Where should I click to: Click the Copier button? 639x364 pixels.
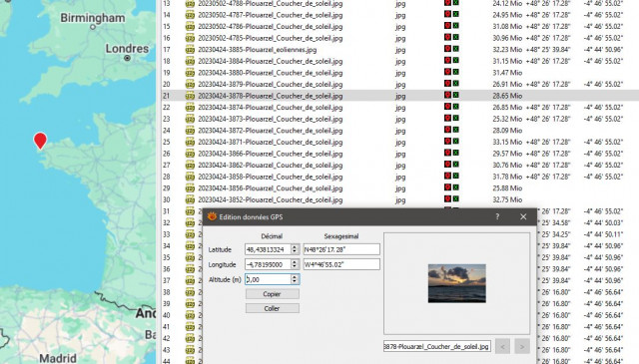[273, 294]
